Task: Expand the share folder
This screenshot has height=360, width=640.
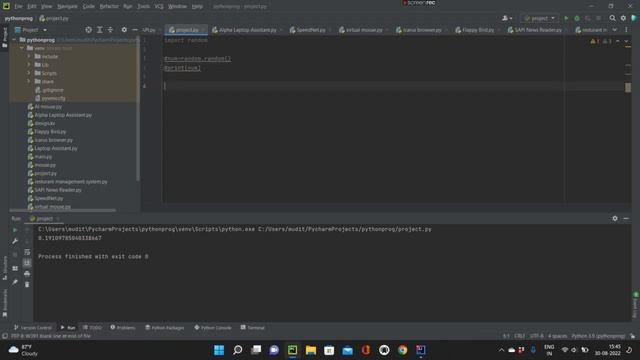Action: [29, 81]
